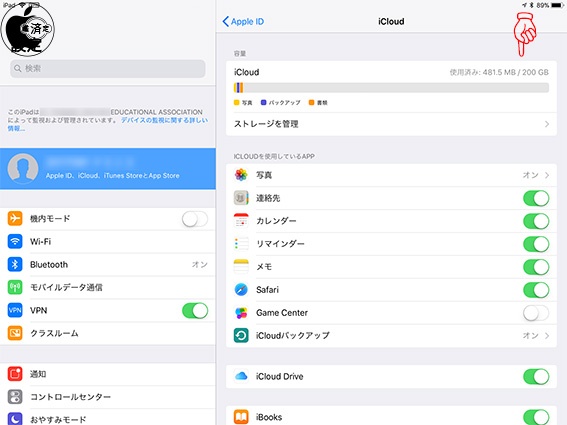Tap the Classroom (クラスルーム) icon

pos(15,333)
